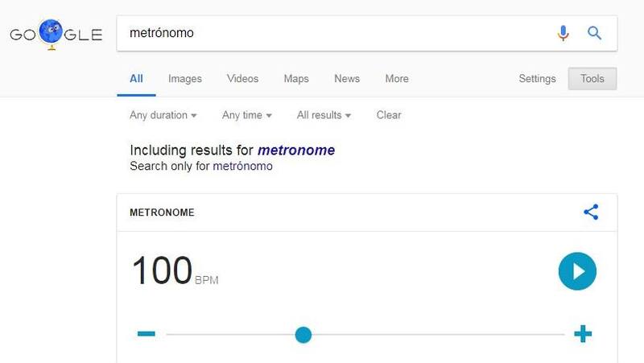The image size is (644, 363).
Task: Open the More menu
Action: point(397,79)
